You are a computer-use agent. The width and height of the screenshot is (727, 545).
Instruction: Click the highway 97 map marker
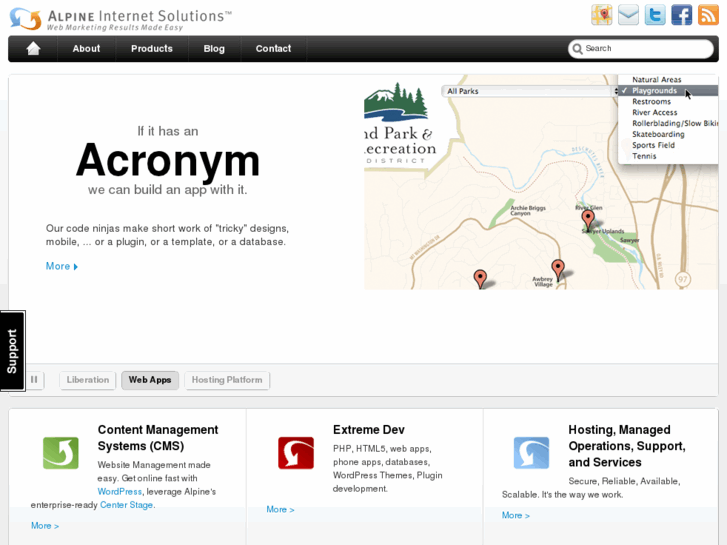pos(682,279)
